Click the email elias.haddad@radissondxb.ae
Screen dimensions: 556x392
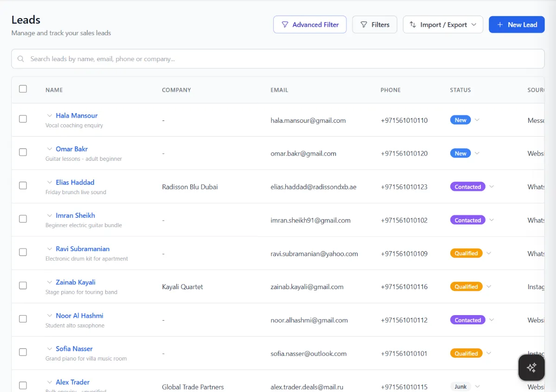click(314, 187)
